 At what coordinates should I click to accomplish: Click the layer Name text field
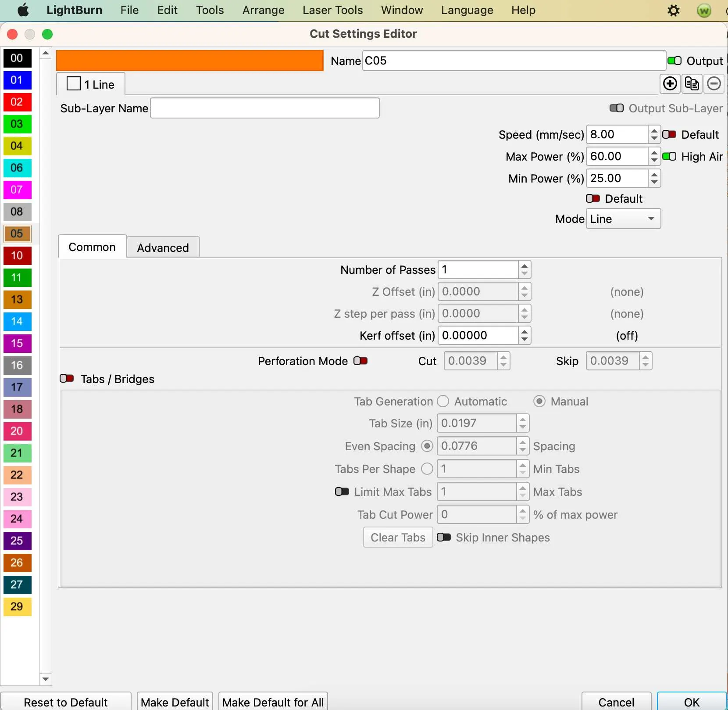coord(514,61)
